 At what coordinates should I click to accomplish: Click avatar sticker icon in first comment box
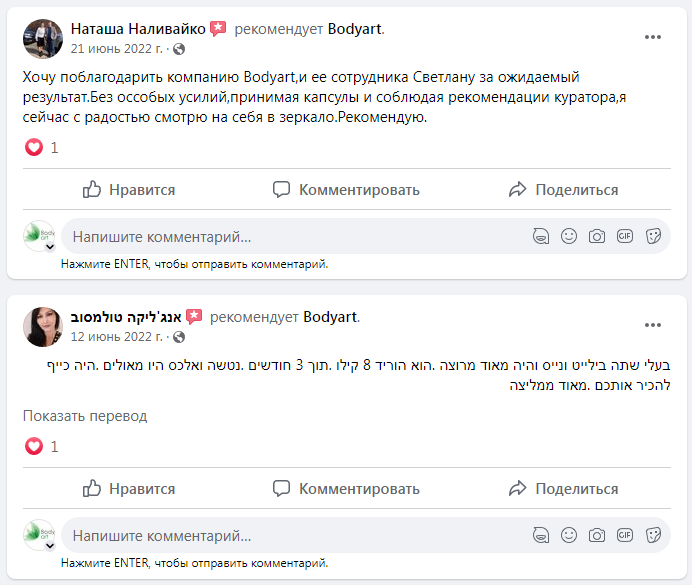point(541,237)
